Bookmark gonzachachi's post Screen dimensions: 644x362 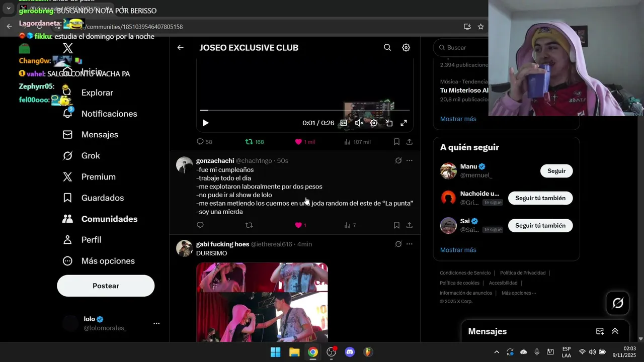396,225
